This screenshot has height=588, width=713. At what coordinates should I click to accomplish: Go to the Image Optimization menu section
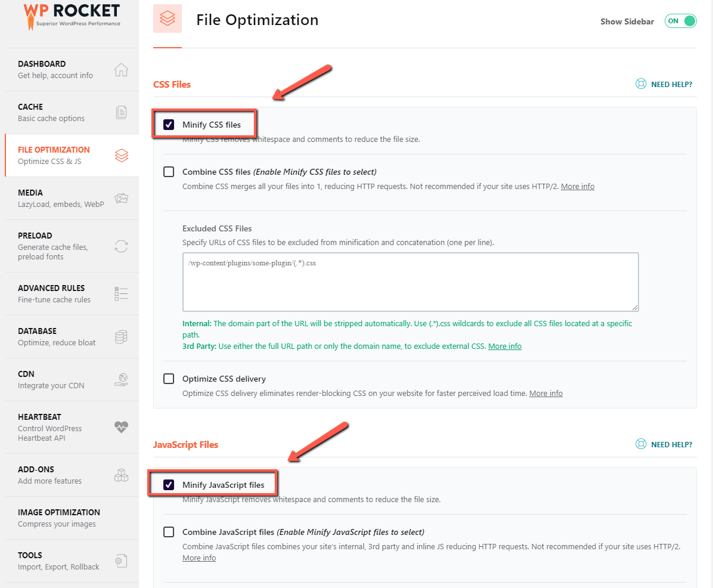(58, 518)
